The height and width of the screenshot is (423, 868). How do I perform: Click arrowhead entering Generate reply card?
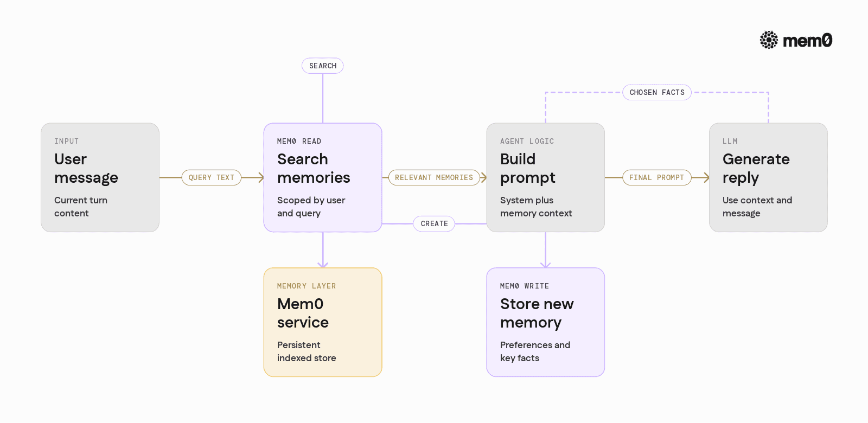point(706,177)
